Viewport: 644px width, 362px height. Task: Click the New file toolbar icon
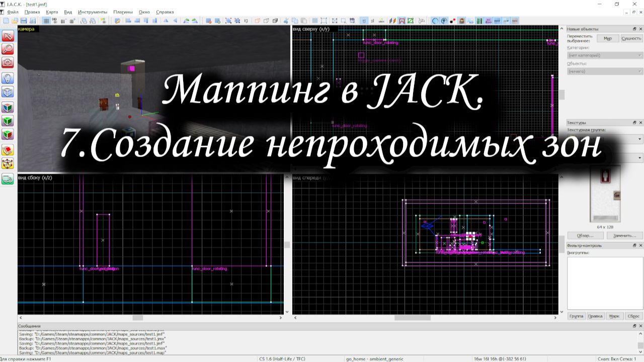pyautogui.click(x=6, y=21)
